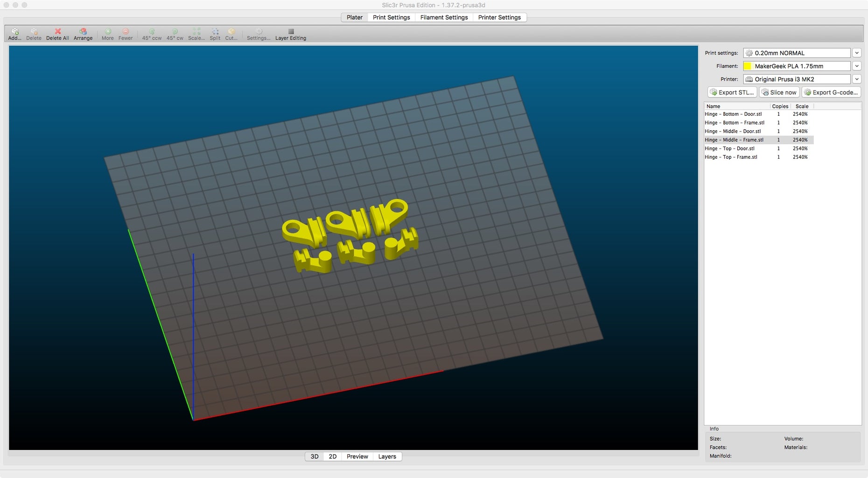Viewport: 868px width, 478px height.
Task: Click the Original Prusa i3 MK2 printer field
Action: (x=797, y=79)
